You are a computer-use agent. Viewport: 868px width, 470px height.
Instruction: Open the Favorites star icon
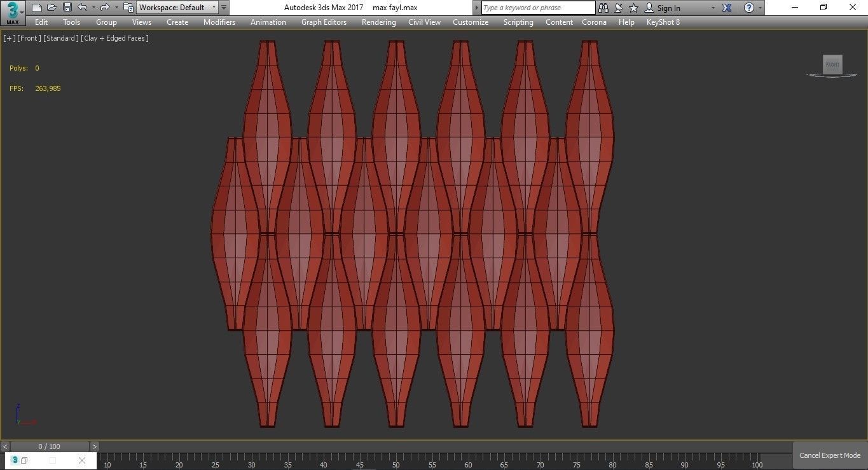tap(633, 8)
